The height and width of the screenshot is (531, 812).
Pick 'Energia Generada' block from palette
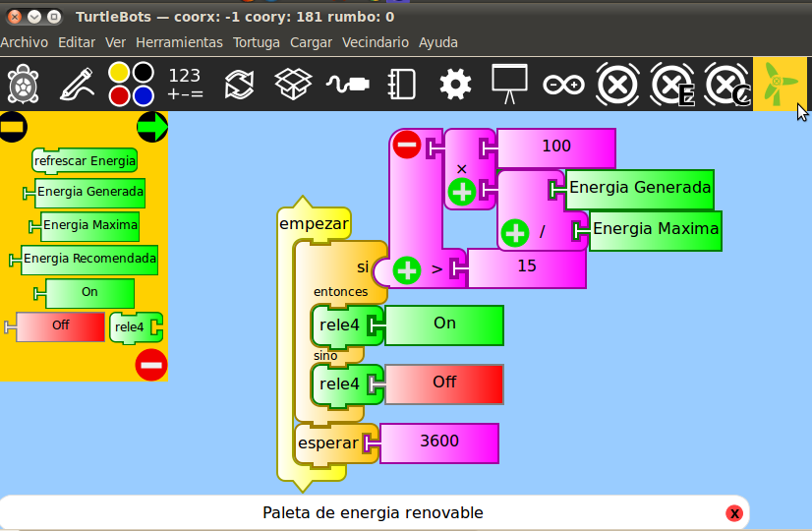[x=89, y=192]
